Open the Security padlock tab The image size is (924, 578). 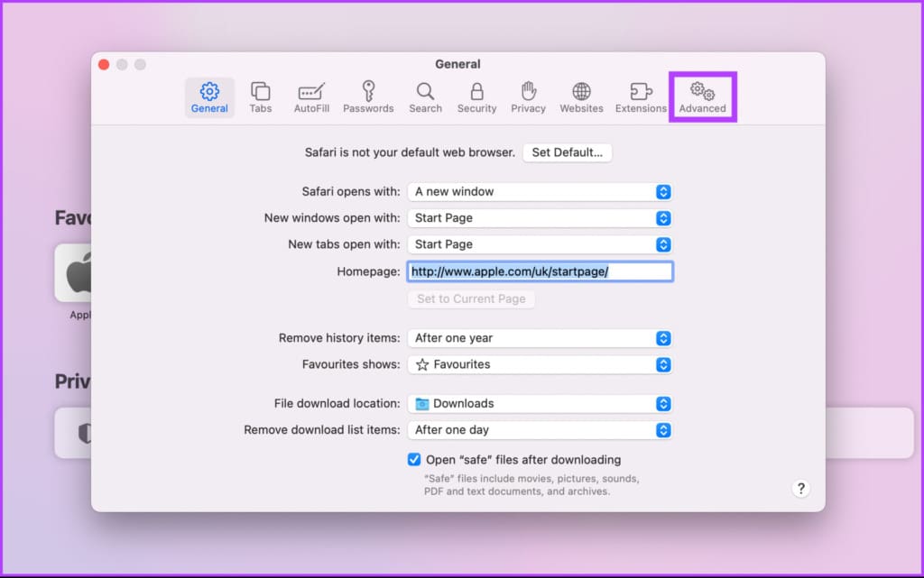pos(476,97)
